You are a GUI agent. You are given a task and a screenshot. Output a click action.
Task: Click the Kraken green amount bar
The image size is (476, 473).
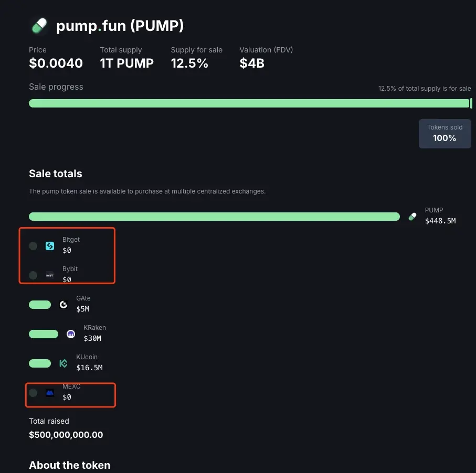(44, 334)
